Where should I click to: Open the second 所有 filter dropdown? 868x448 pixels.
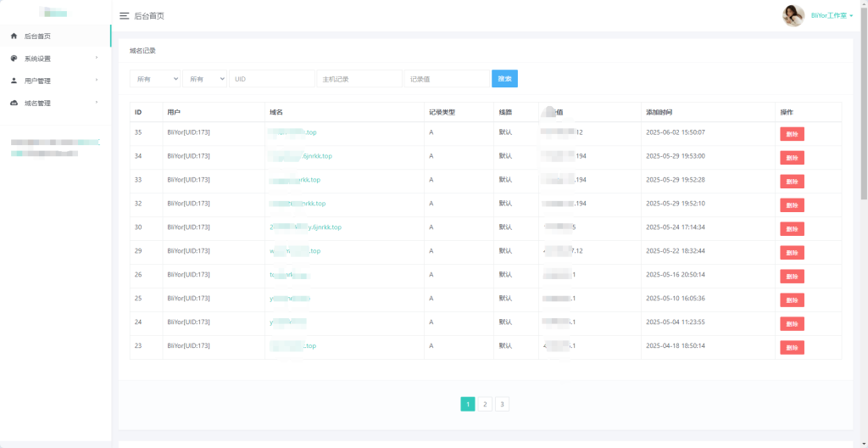point(204,79)
